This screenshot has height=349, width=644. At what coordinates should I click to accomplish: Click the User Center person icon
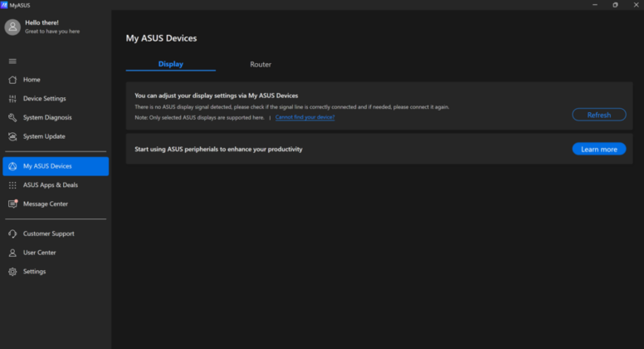pyautogui.click(x=12, y=253)
